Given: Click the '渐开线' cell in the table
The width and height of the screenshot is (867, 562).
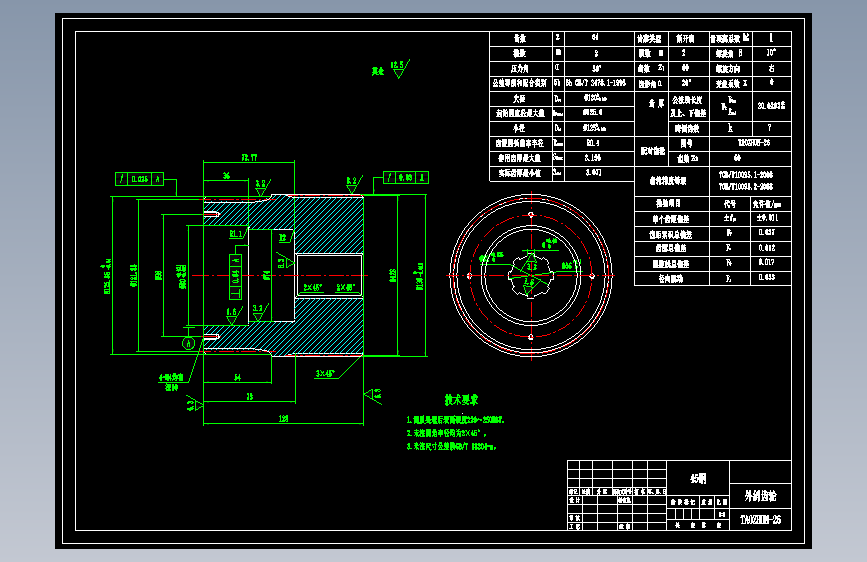Looking at the screenshot, I should (688, 39).
